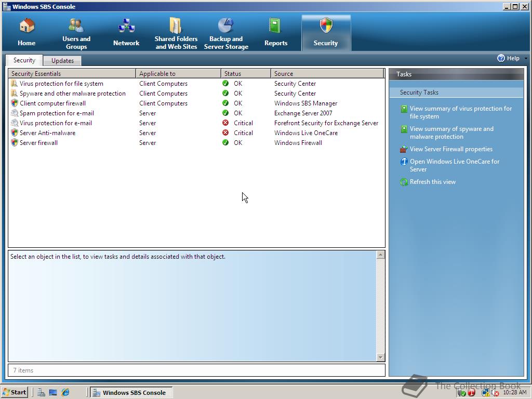The height and width of the screenshot is (399, 532).
Task: Select Virus protection for file system icon
Action: (x=14, y=84)
